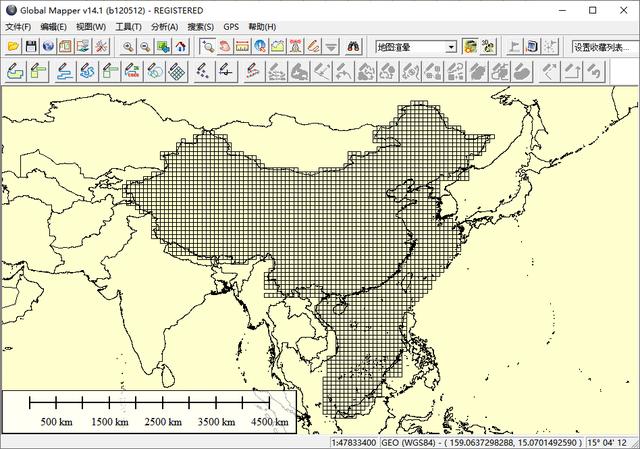Select the Zoom Out magnifier tool
Image resolution: width=640 pixels, height=449 pixels.
click(145, 47)
